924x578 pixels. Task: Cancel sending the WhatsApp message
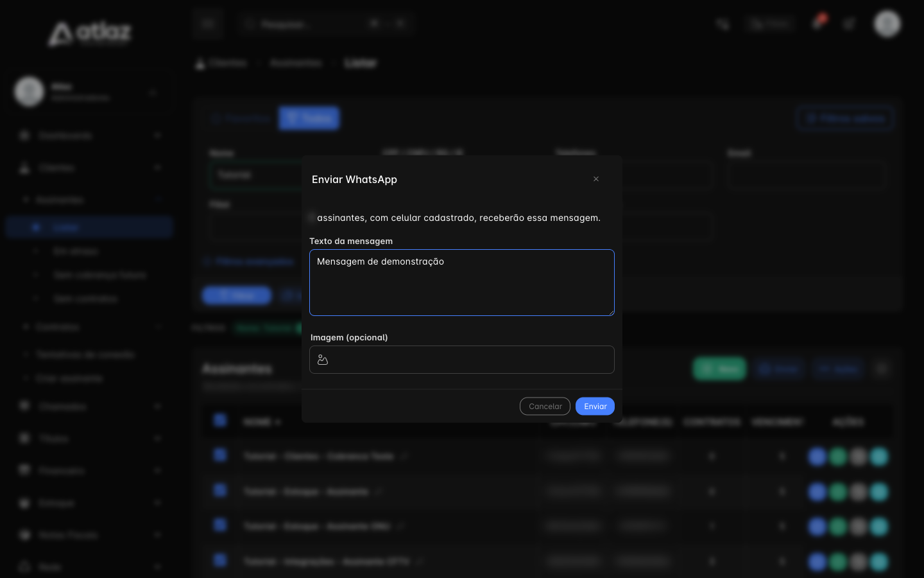pos(545,407)
